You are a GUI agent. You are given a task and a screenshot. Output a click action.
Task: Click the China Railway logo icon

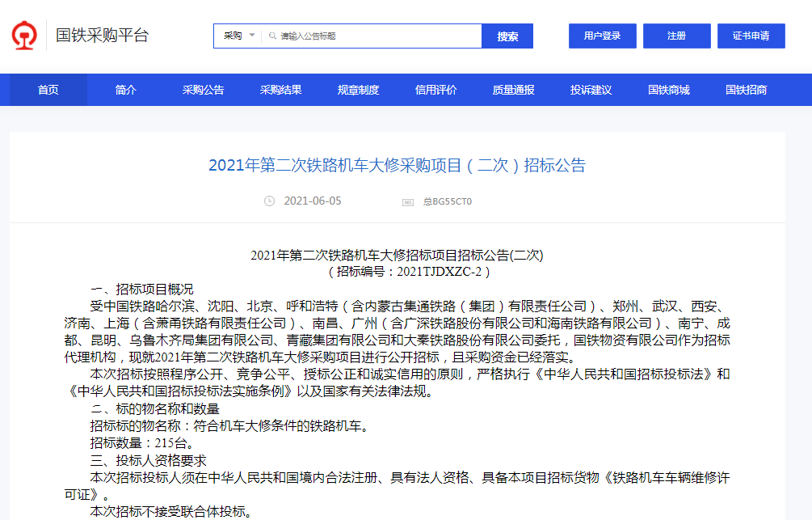point(23,36)
